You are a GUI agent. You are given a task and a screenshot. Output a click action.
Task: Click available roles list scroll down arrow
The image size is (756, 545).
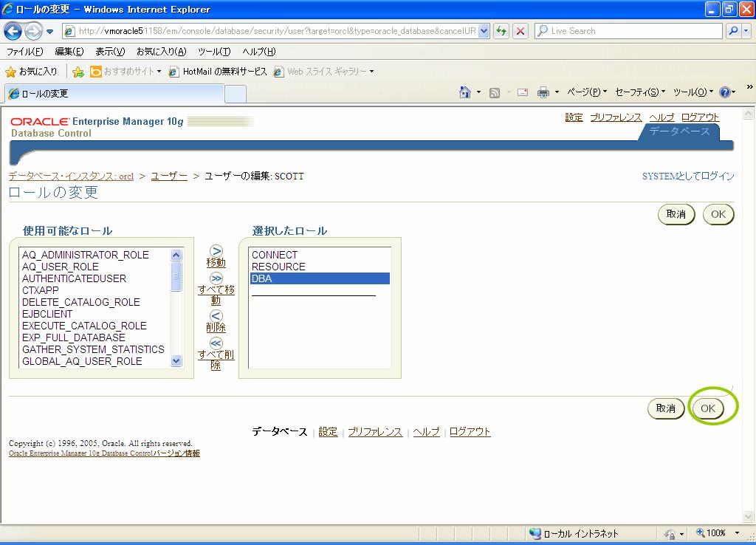176,361
